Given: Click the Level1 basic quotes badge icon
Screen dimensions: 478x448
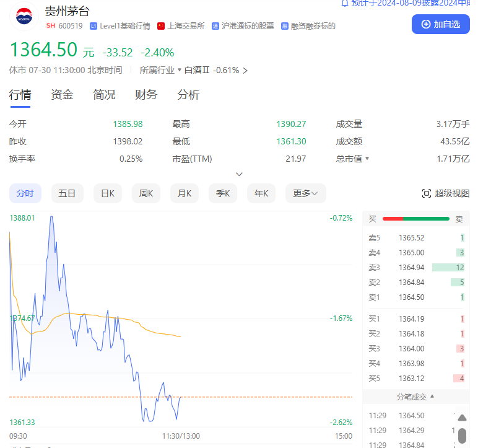Looking at the screenshot, I should click(93, 26).
